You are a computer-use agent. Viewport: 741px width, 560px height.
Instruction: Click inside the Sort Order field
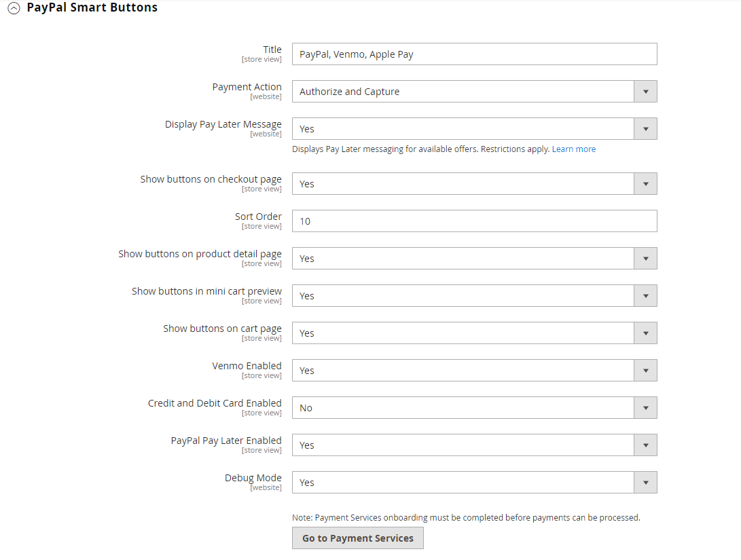pyautogui.click(x=473, y=221)
